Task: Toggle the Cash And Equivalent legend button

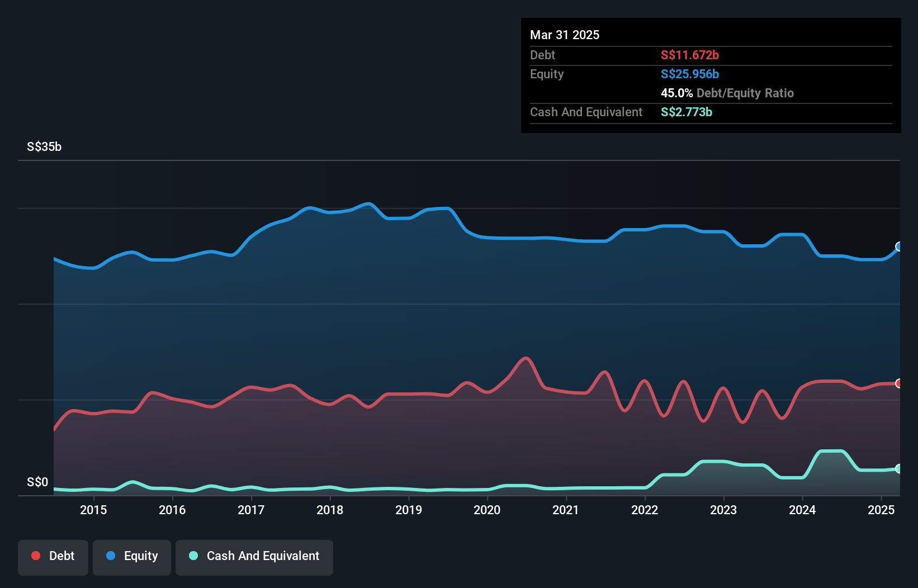Action: point(254,557)
